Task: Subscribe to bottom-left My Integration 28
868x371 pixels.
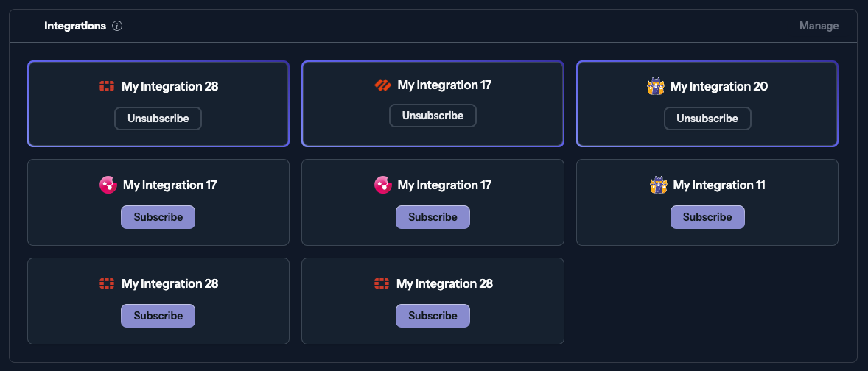Action: click(158, 316)
